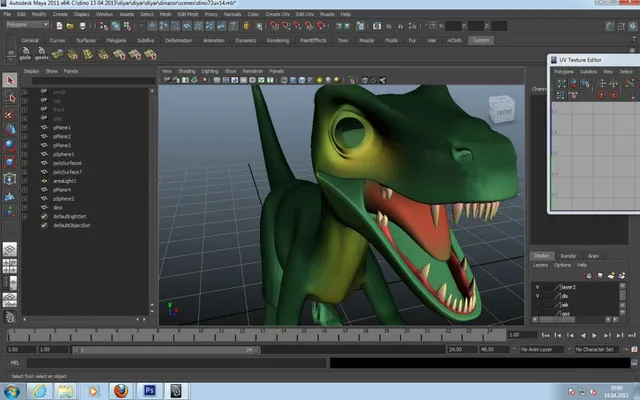Viewport: 640px width, 400px height.
Task: Click the Show Manipulator Tool
Action: point(10,212)
